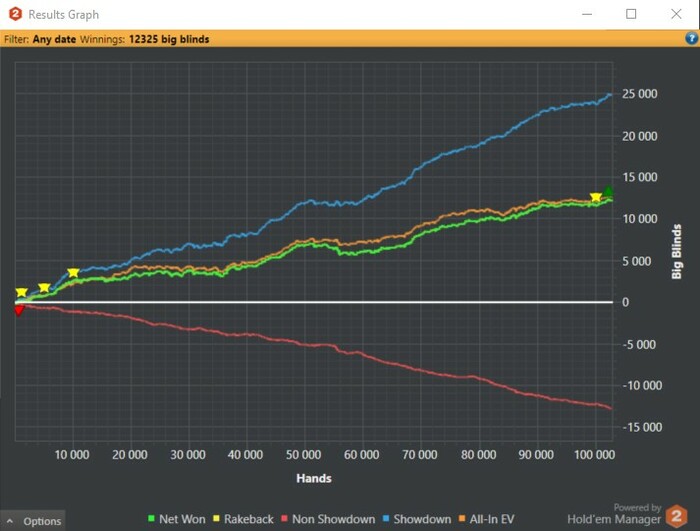Toggle the All-In EV legend series

pos(487,519)
